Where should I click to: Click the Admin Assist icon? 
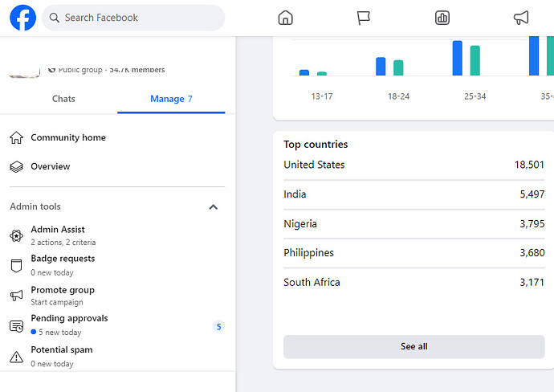16,235
